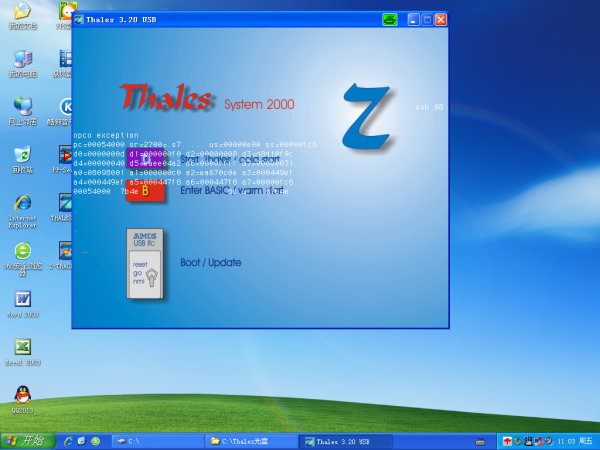
Task: Click the show desktop quick launch icon
Action: point(82,441)
